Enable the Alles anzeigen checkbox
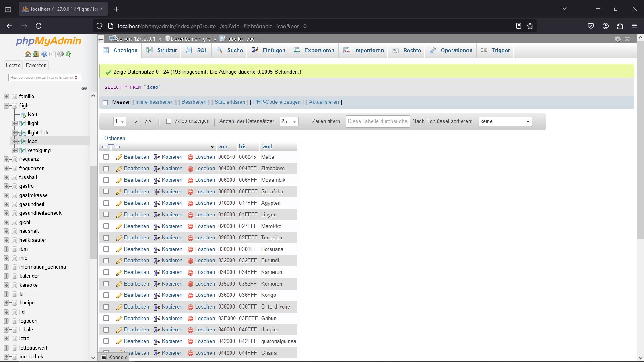Viewport: 644px width, 362px height. tap(169, 121)
